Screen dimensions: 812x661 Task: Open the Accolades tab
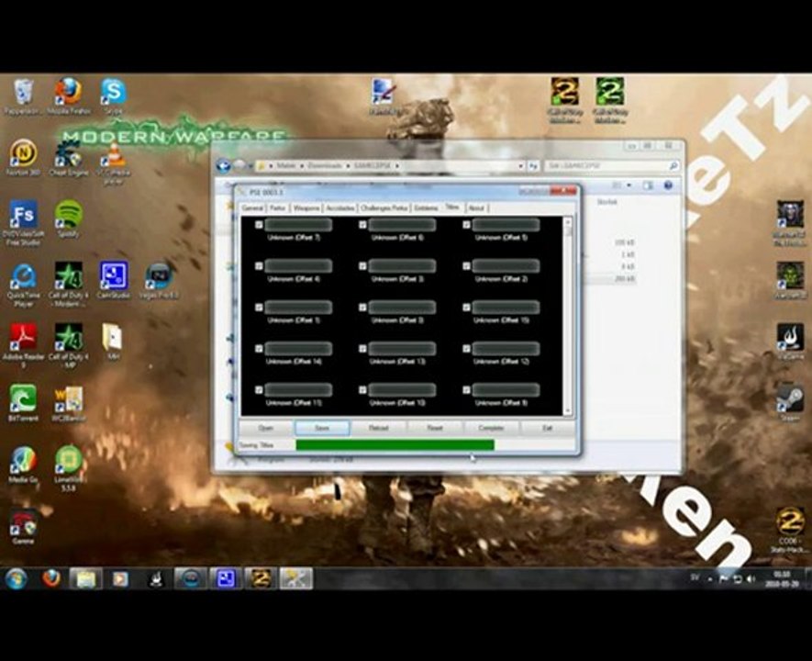pyautogui.click(x=340, y=207)
